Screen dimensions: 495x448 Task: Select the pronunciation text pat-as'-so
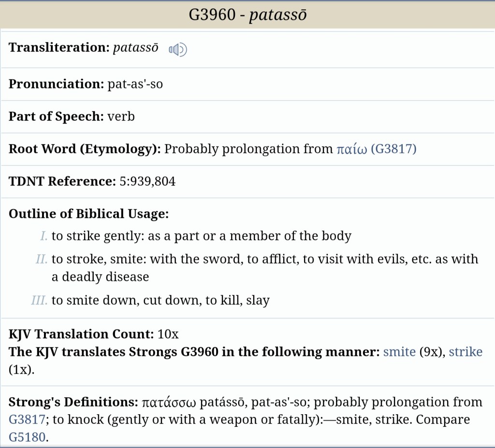(135, 84)
